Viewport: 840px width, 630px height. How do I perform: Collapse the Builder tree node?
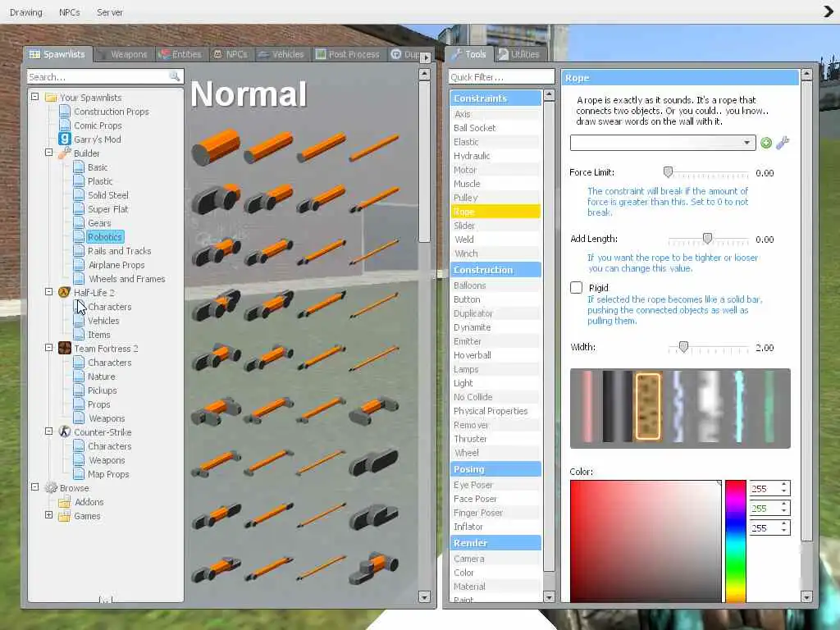48,153
